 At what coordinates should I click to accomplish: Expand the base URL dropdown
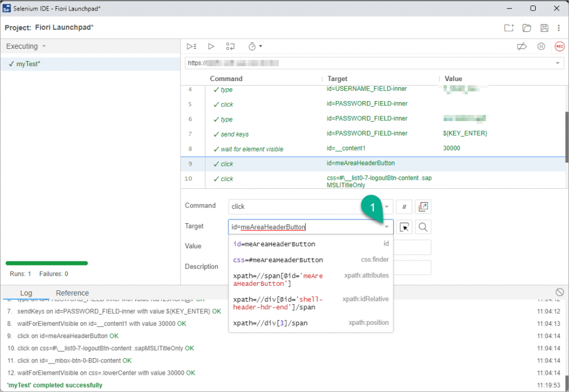click(557, 63)
